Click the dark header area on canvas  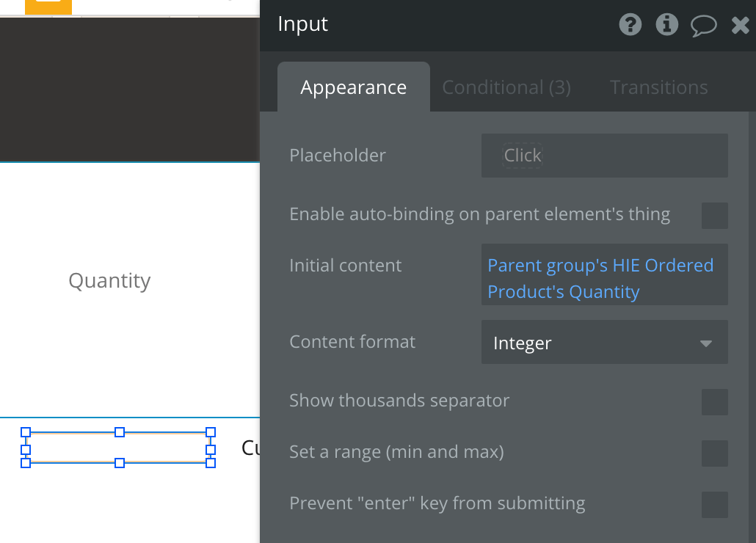[x=129, y=88]
